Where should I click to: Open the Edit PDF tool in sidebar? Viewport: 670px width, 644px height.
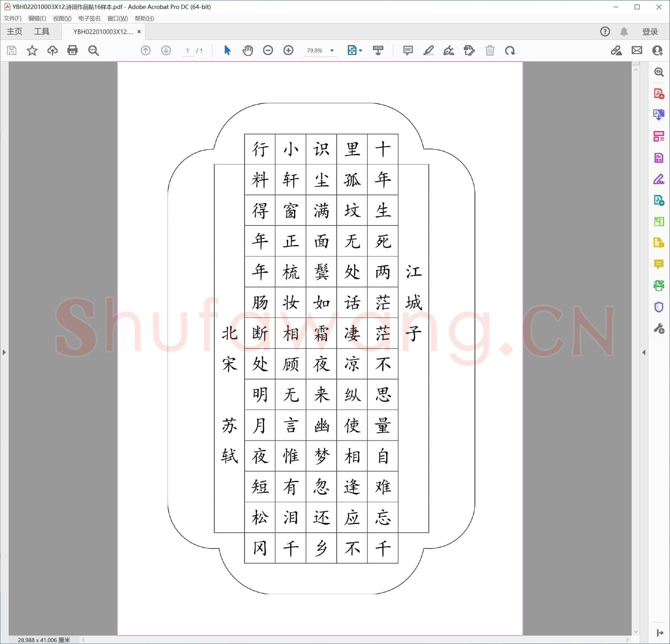(x=659, y=158)
